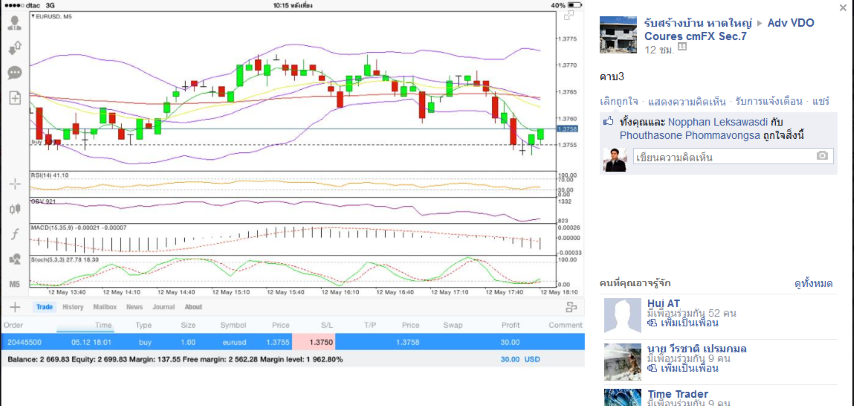Tap the up-down arrows trade icon
Viewport: 854px width, 406px height.
click(x=15, y=47)
